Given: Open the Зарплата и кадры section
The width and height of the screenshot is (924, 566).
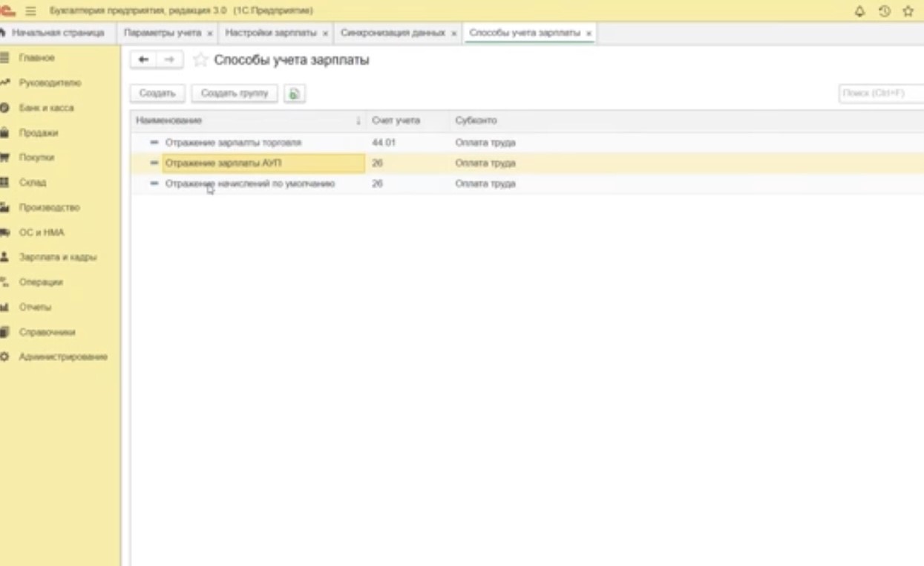Looking at the screenshot, I should 58,257.
